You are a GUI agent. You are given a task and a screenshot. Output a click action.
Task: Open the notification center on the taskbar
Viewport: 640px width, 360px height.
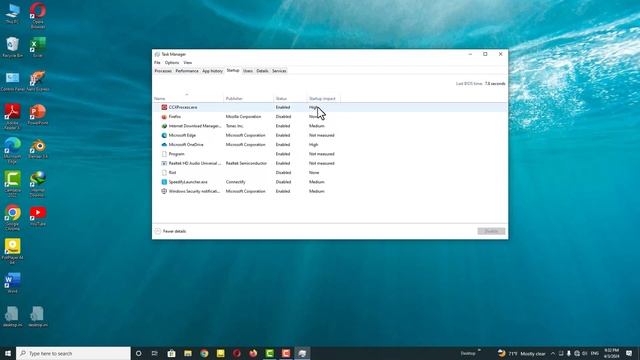pyautogui.click(x=629, y=353)
